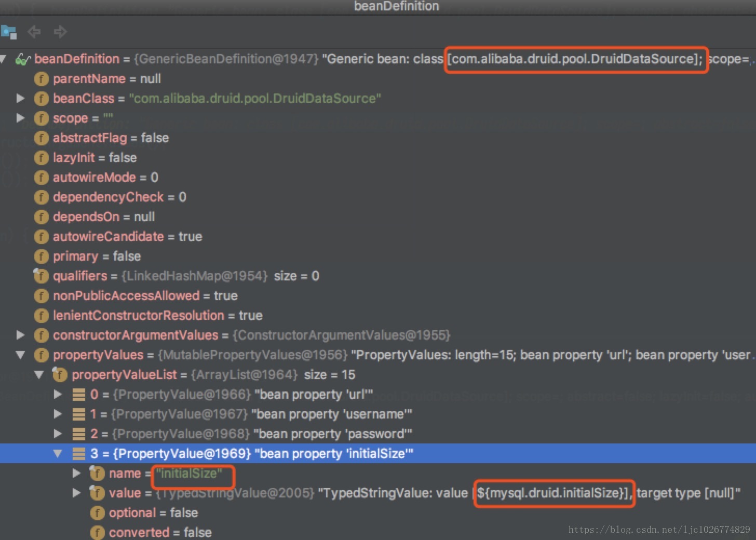This screenshot has height=540, width=756.
Task: Expand the scope node
Action: 20,118
